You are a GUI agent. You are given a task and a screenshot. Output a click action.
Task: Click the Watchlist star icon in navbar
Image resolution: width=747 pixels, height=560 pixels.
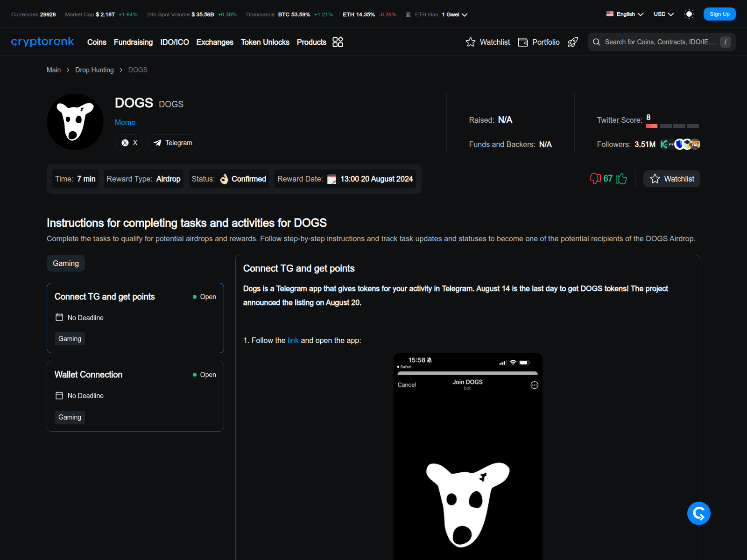point(471,42)
